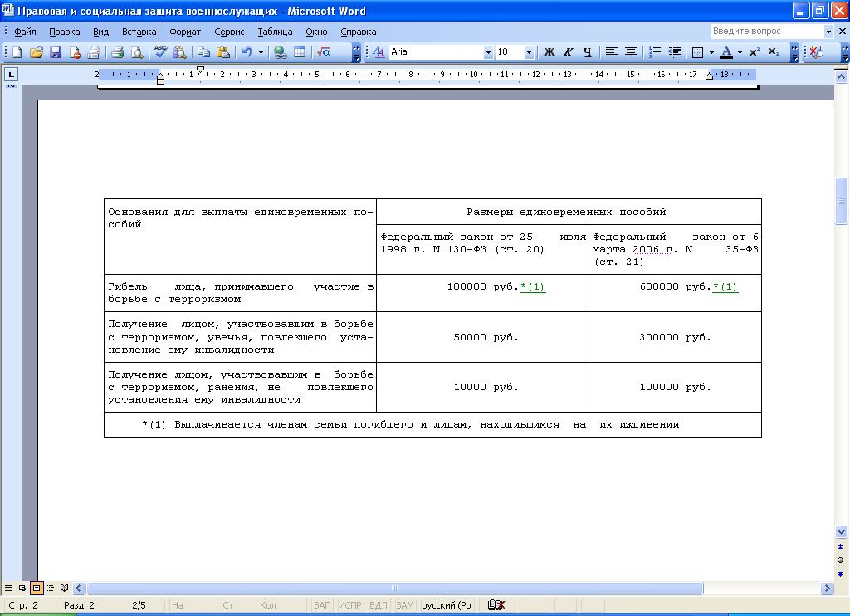Screen dimensions: 850x616
Task: Switch to Web Layout view
Action: (22, 588)
